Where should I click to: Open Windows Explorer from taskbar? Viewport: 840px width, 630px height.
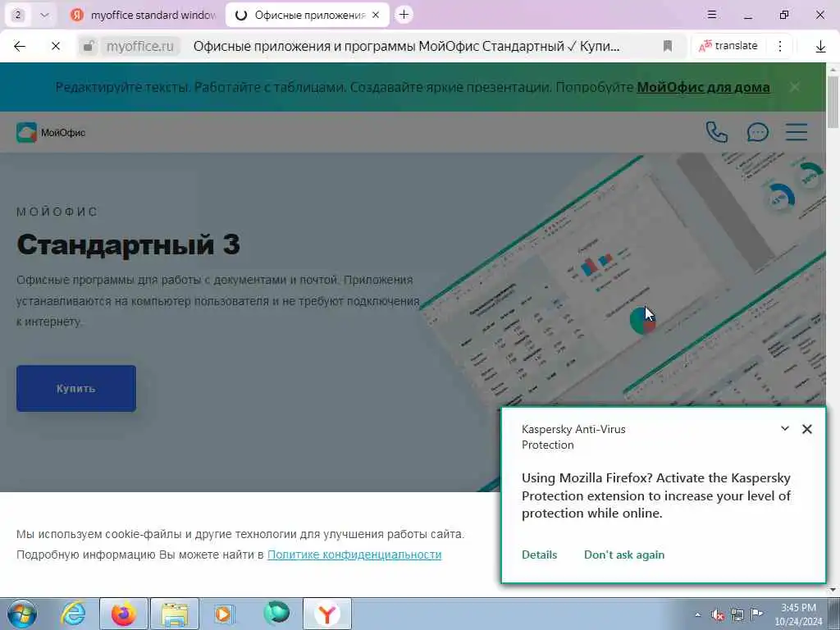175,614
